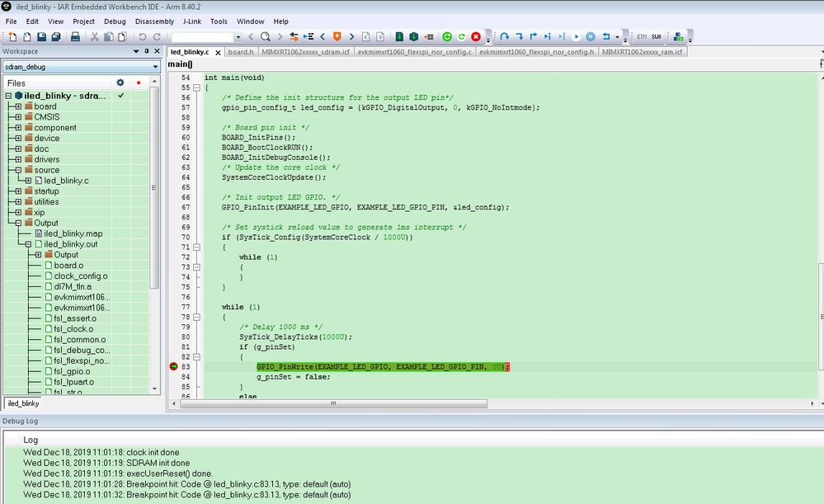Create a new document from the toolbar
The height and width of the screenshot is (504, 824).
point(12,37)
